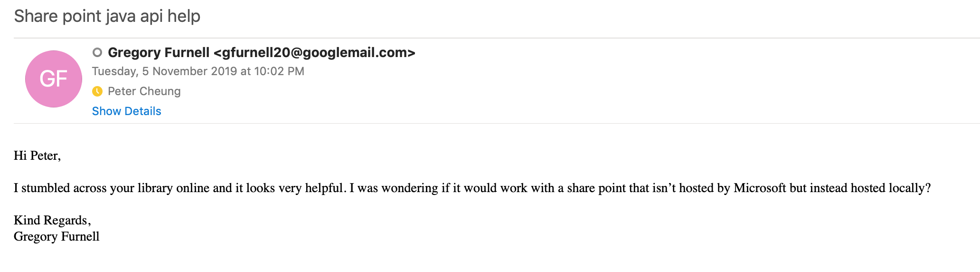Click the pink GF sender avatar
Screen dimensions: 980x272
(54, 79)
